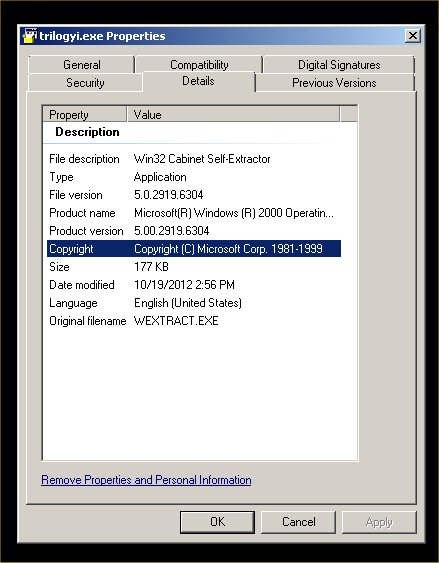Click 'Copyright (C) Microsoft Corp. 1981-1999' value
The width and height of the screenshot is (439, 563).
[x=228, y=249]
